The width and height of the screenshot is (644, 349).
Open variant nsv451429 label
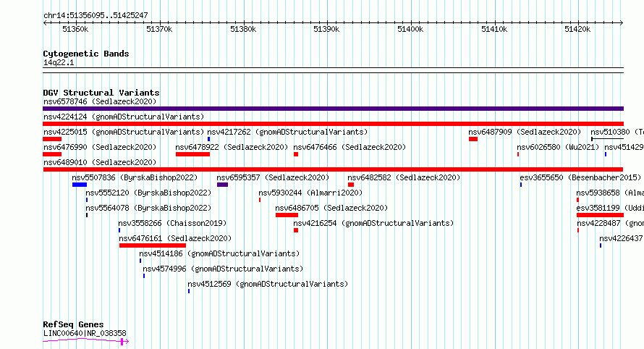click(x=624, y=147)
